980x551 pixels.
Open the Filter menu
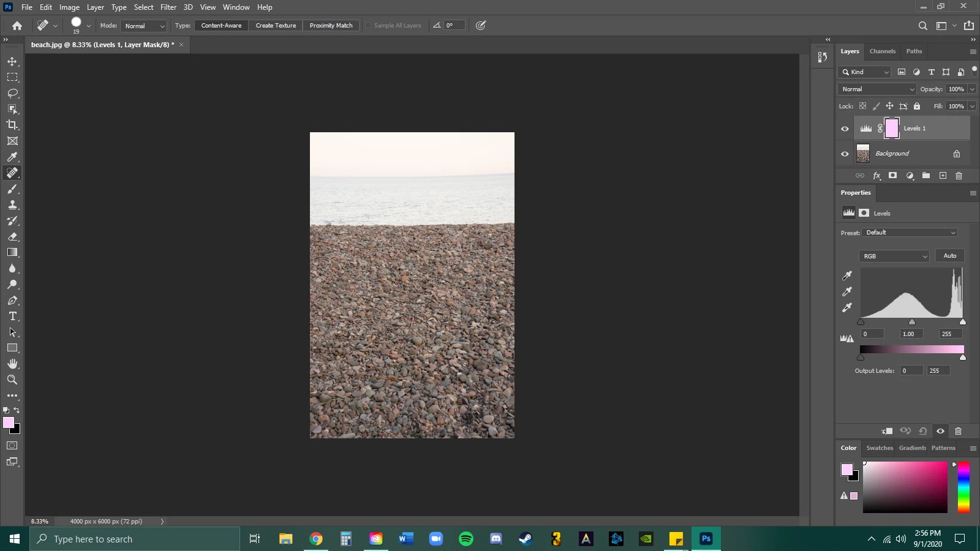pyautogui.click(x=168, y=7)
